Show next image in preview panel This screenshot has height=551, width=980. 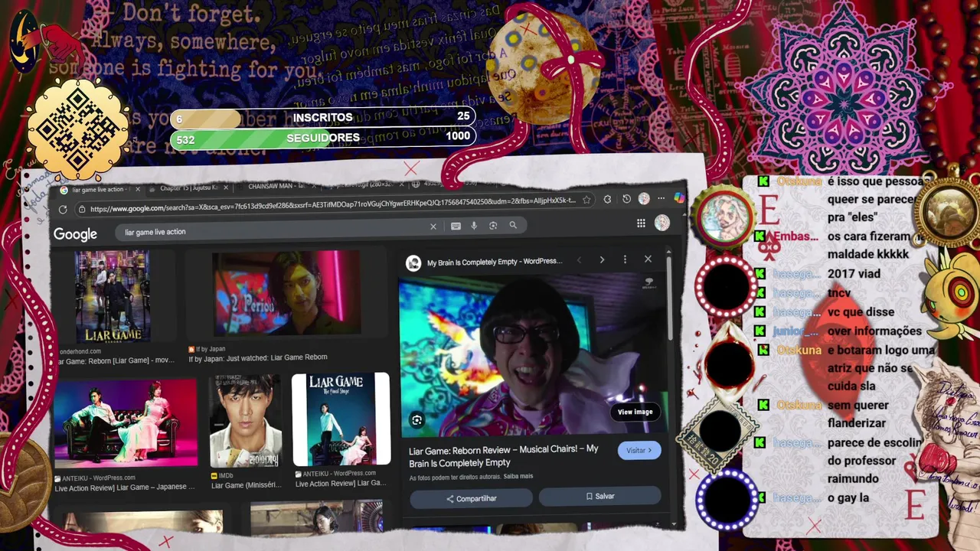602,260
